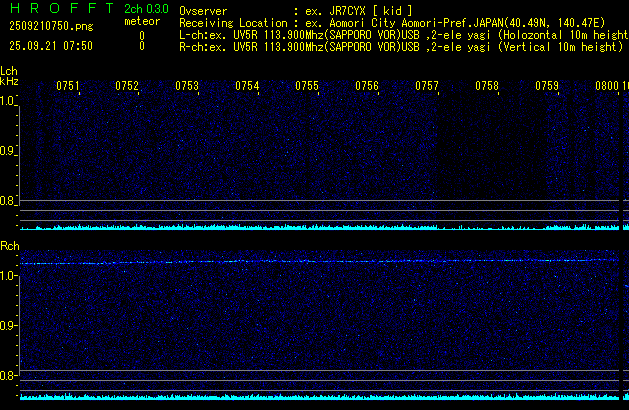The height and width of the screenshot is (410, 629).
Task: Click the 0.9 frequency label in Lch
Action: pyautogui.click(x=9, y=151)
